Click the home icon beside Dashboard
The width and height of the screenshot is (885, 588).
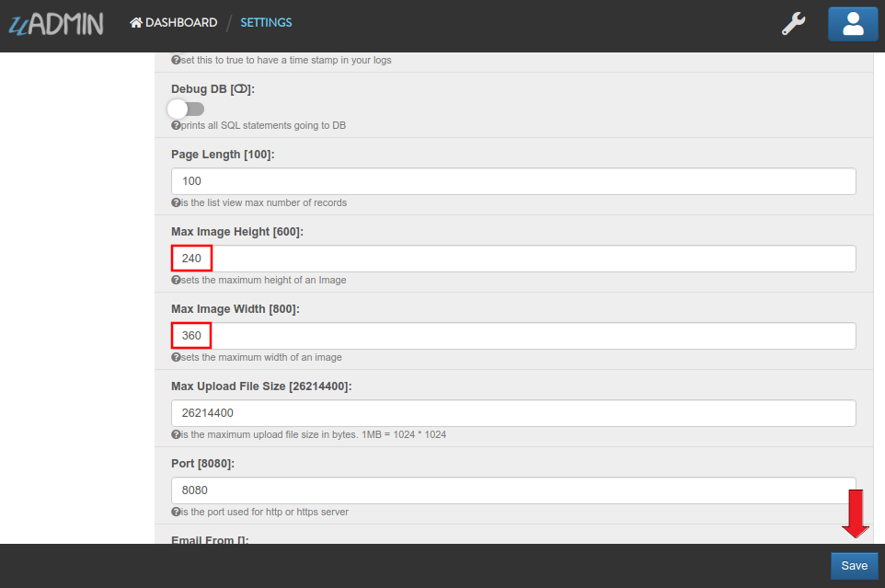(136, 23)
